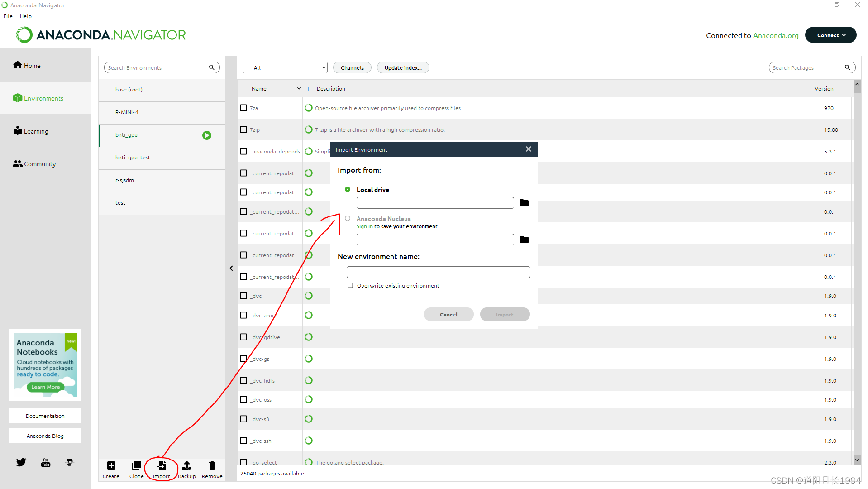Select the R-MINI~1 environment

(x=162, y=112)
